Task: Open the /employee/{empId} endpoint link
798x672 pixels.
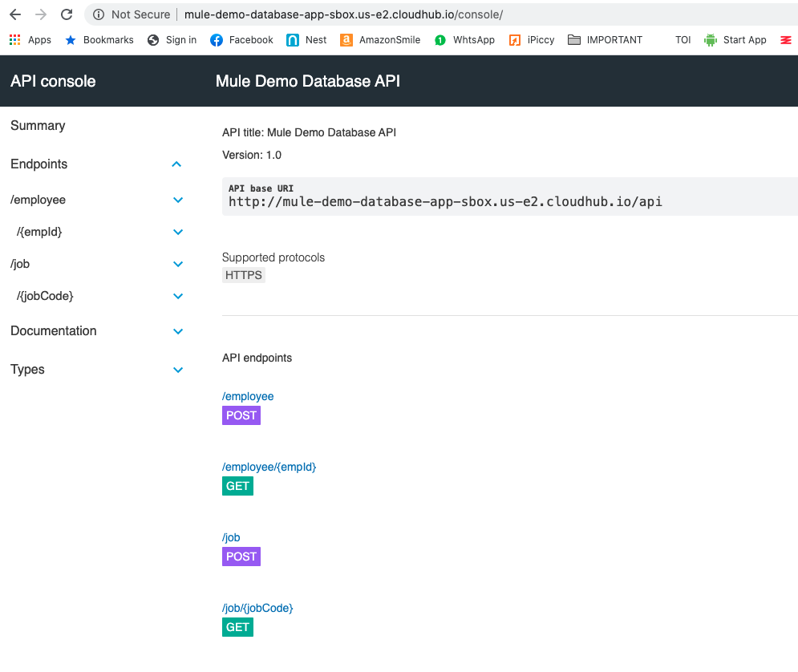Action: coord(269,467)
